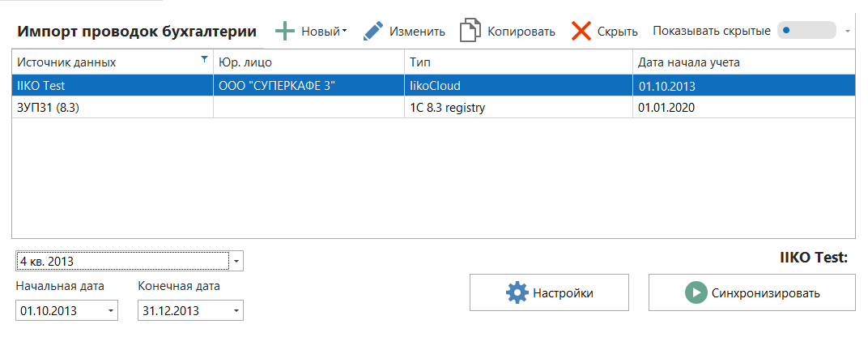Open the Настройки button
Image resolution: width=868 pixels, height=337 pixels.
pos(548,293)
